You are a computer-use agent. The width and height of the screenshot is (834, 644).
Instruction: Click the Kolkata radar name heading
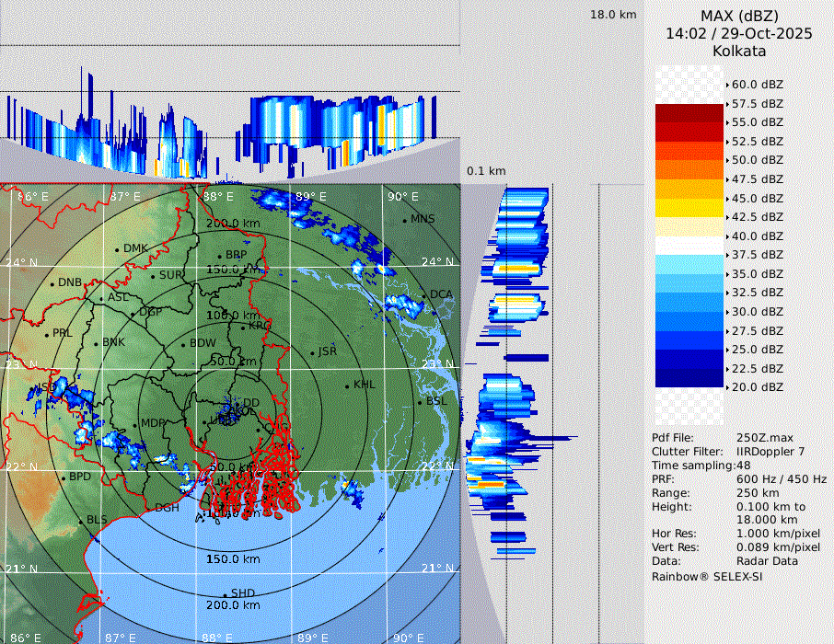pos(738,51)
